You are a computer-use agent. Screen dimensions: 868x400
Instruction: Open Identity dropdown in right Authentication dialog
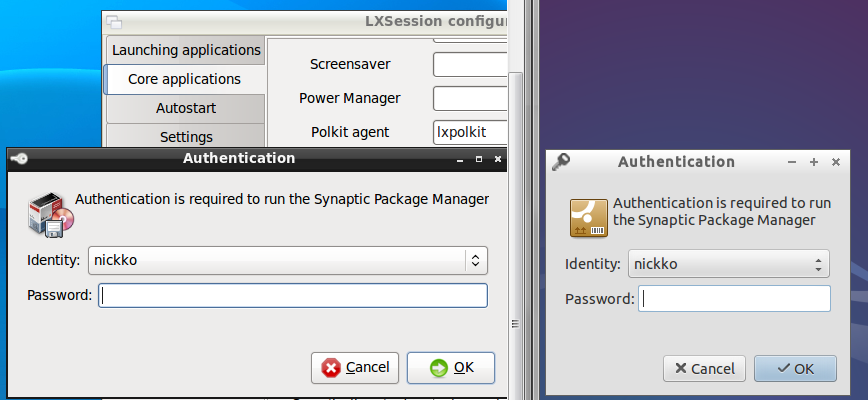coord(728,264)
